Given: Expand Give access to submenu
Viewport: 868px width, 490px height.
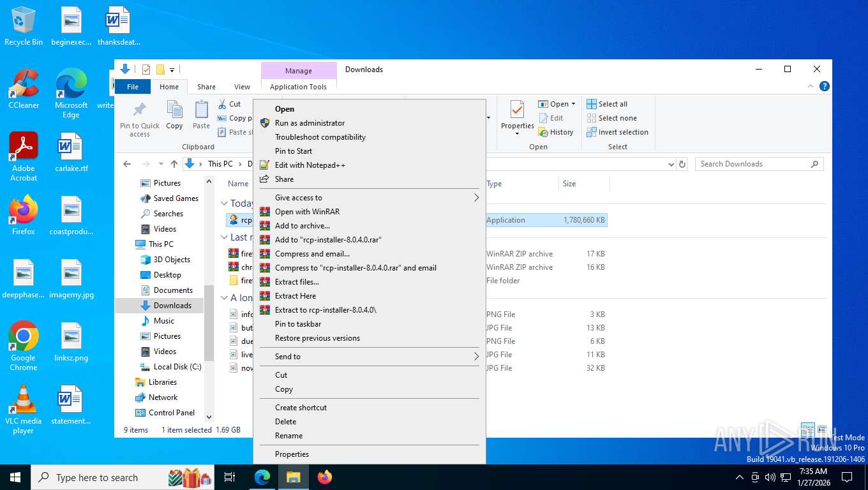Looking at the screenshot, I should click(x=370, y=198).
